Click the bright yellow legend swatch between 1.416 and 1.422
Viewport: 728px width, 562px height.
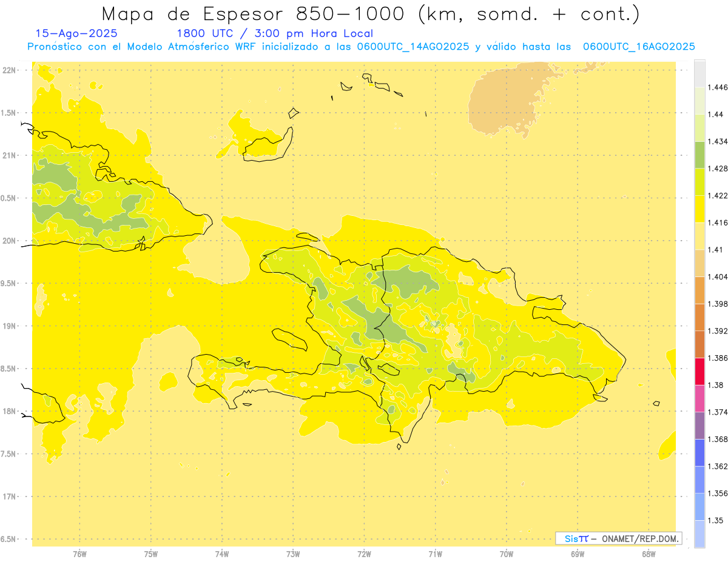(x=699, y=209)
